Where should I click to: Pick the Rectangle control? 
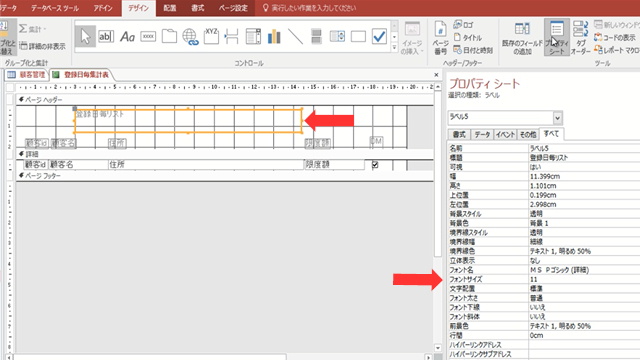[x=358, y=37]
